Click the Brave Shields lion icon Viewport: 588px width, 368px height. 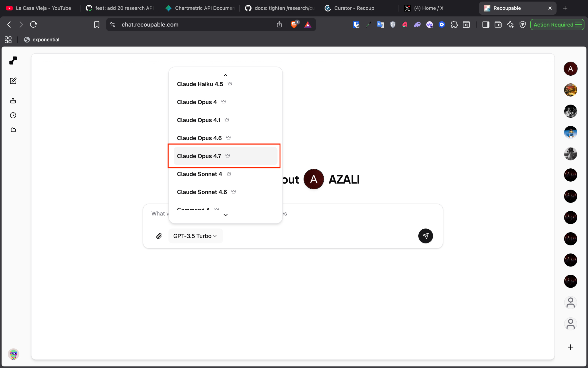pos(294,24)
